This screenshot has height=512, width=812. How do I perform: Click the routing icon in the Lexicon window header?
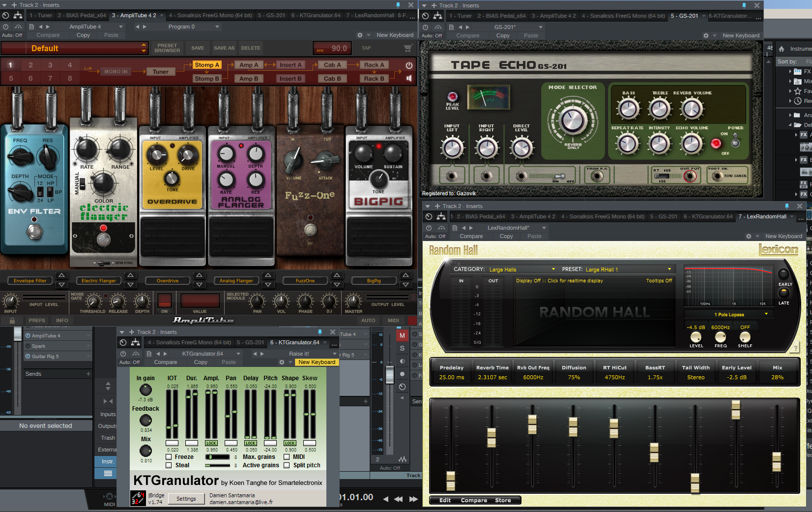coord(441,216)
